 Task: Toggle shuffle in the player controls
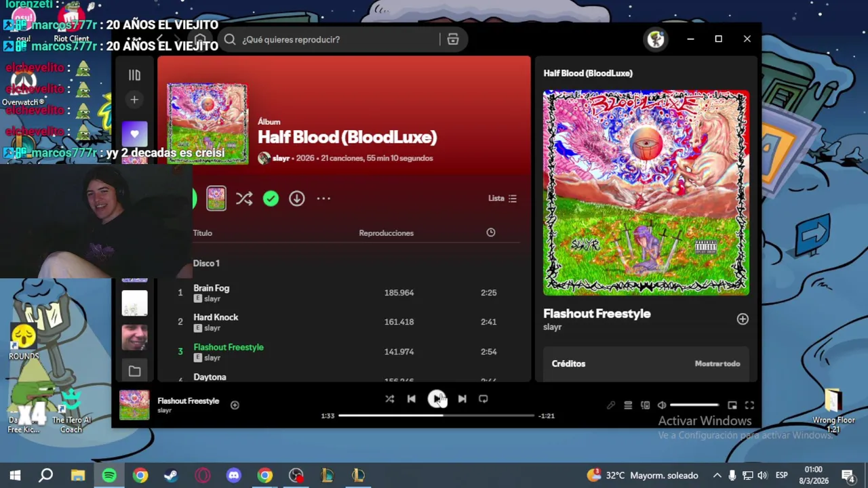(389, 399)
